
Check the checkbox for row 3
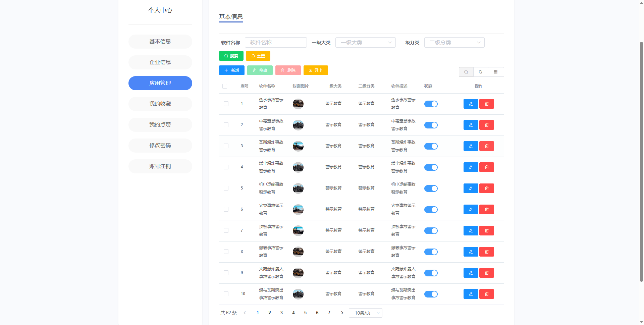point(226,146)
